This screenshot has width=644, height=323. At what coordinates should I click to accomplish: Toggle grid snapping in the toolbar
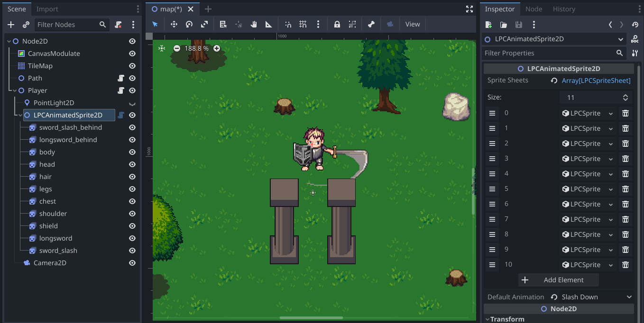[x=303, y=24]
